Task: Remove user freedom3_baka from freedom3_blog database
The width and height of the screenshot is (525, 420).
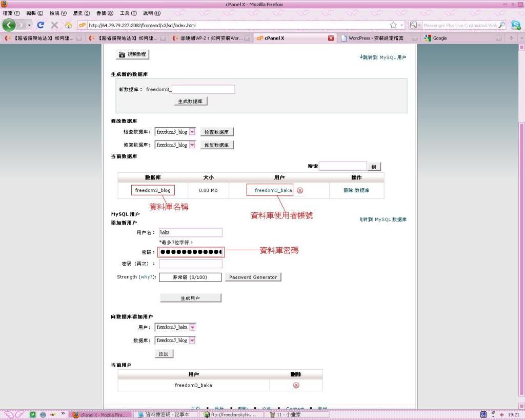Action: [x=300, y=190]
